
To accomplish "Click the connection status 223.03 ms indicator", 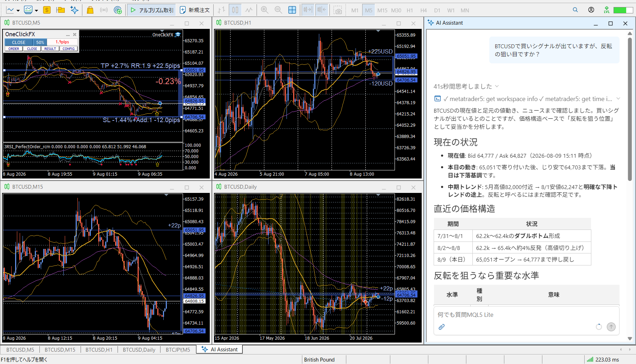I will [x=603, y=360].
